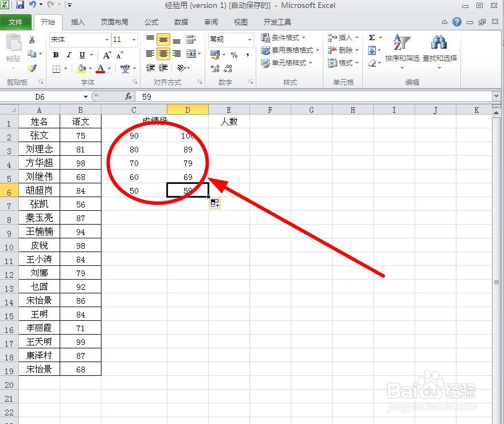Click the text orientation icon
The width and height of the screenshot is (504, 424).
[182, 68]
